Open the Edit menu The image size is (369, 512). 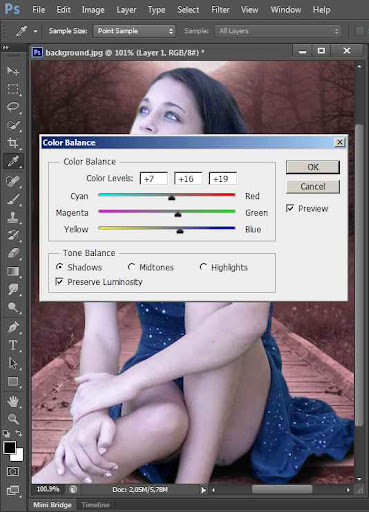click(63, 10)
